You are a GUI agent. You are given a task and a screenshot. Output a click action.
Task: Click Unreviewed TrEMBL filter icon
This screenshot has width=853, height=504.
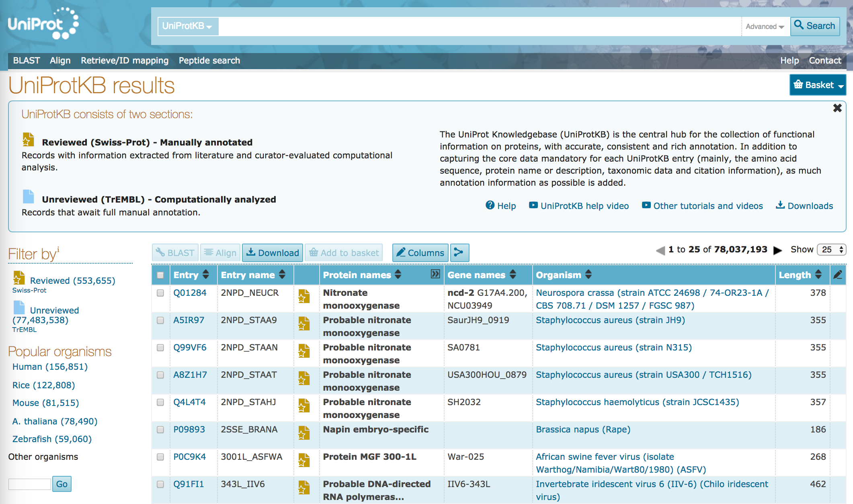point(19,307)
